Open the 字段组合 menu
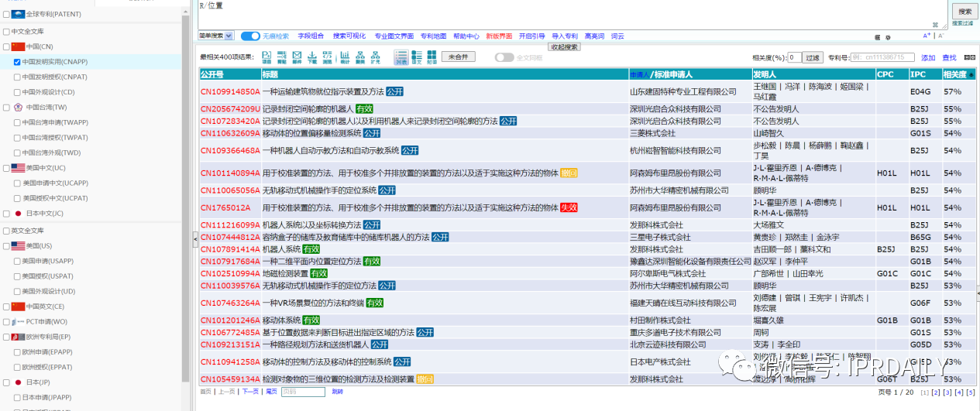The image size is (980, 411). [311, 36]
